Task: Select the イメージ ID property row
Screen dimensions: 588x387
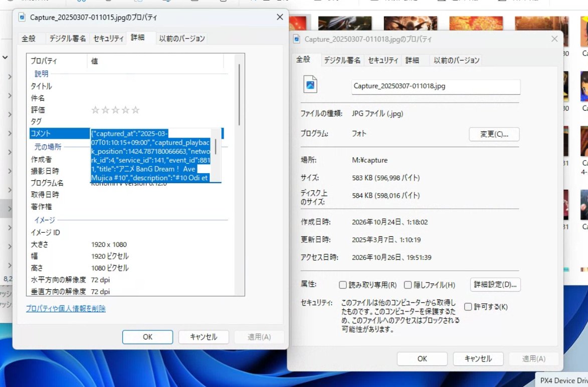Action: [127, 232]
